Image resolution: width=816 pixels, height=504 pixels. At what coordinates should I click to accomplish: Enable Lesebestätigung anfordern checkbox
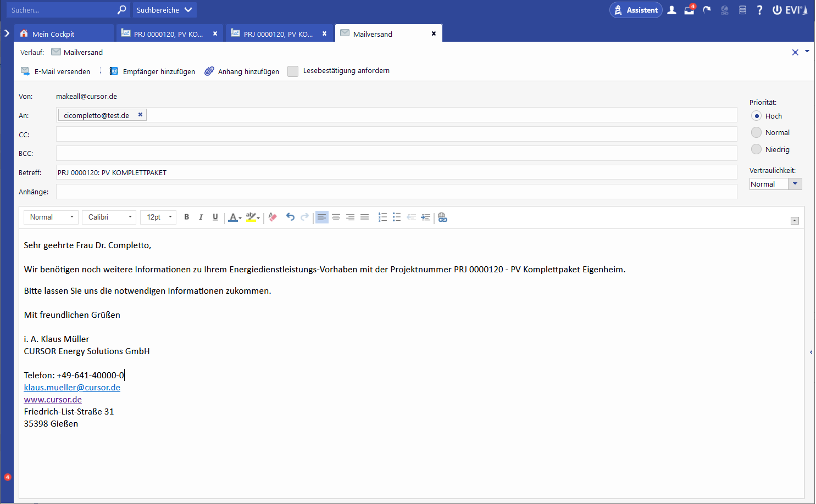tap(293, 71)
